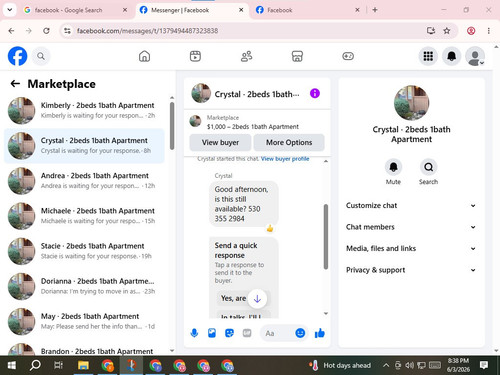Open the $1,000 listing thumbnail
The image size is (500, 375).
click(195, 121)
